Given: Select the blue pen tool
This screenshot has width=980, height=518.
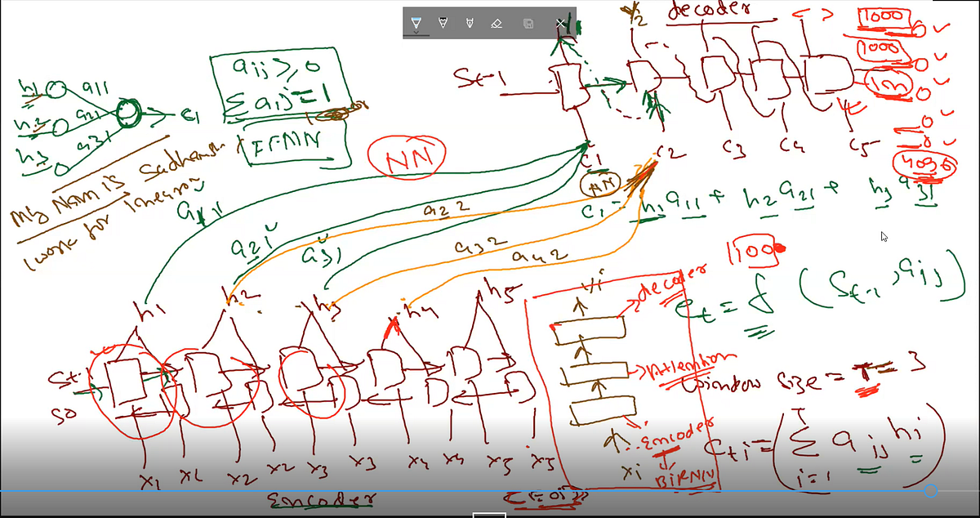Looking at the screenshot, I should pos(416,22).
